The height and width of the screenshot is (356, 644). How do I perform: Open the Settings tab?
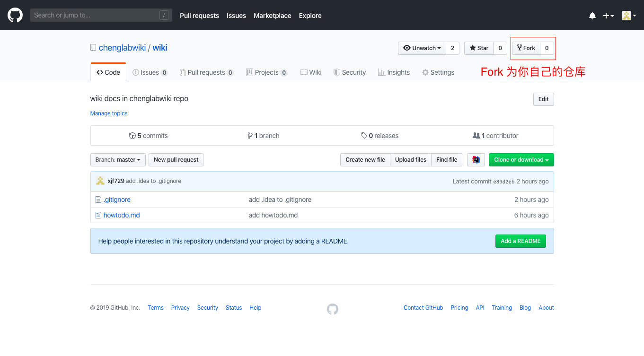[438, 72]
